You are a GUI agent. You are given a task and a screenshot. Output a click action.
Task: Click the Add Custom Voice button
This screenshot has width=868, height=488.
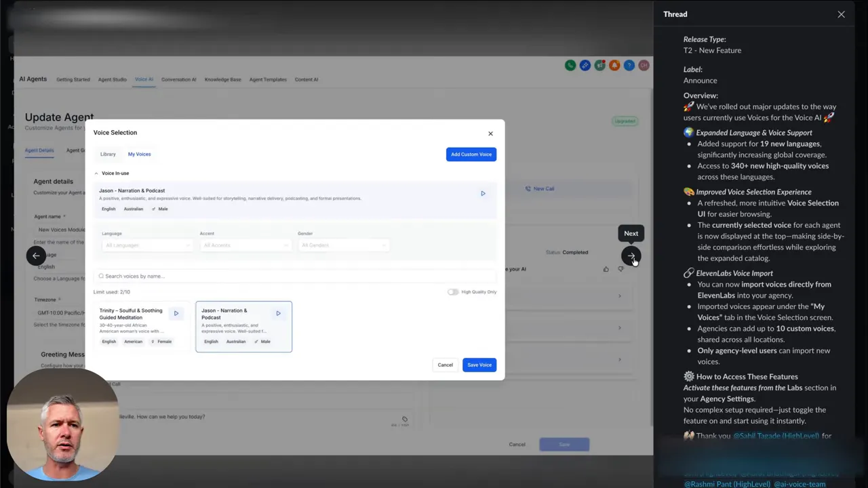471,154
